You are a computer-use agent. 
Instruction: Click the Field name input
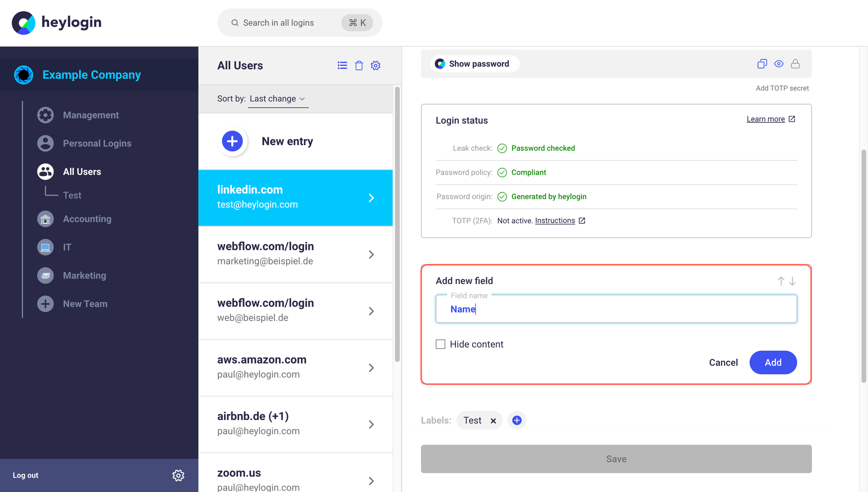616,309
